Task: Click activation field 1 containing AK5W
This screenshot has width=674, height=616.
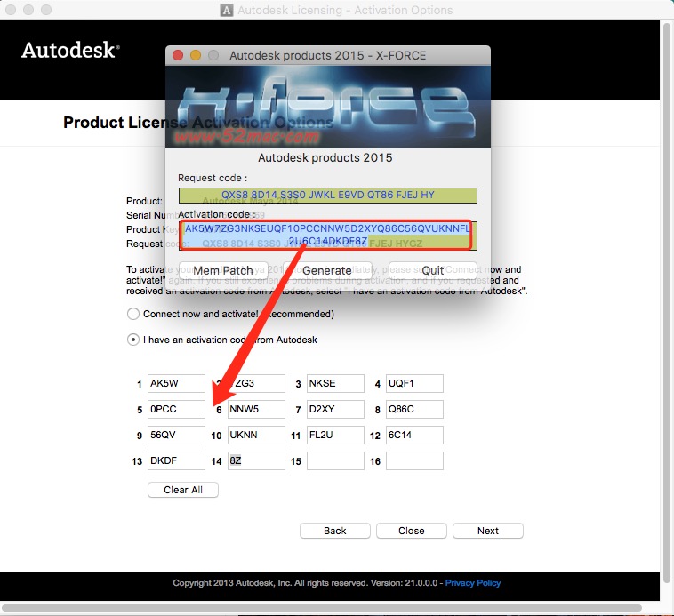Action: click(x=176, y=384)
